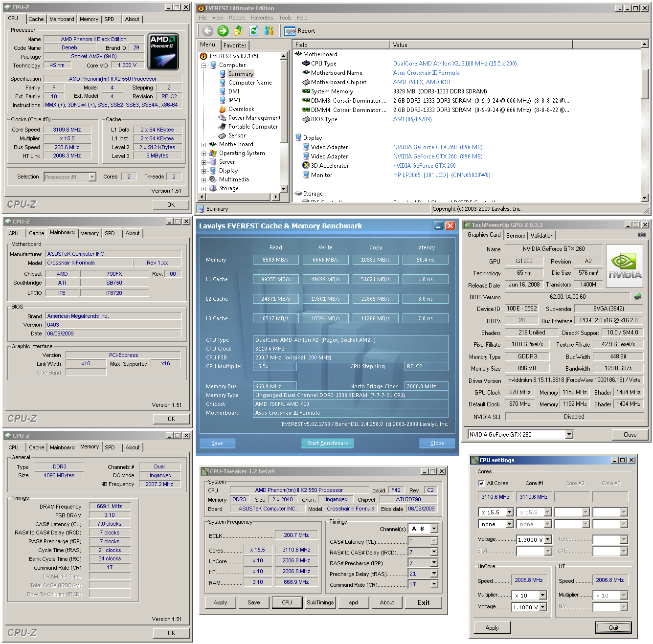Select the Overclock flame icon in tree
This screenshot has width=653, height=644.
pyautogui.click(x=223, y=109)
